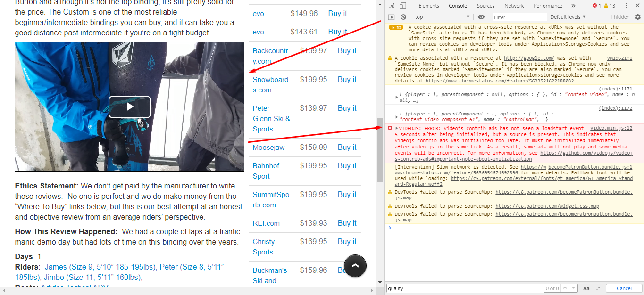Show the console sidebar
The height and width of the screenshot is (295, 644).
click(x=391, y=17)
